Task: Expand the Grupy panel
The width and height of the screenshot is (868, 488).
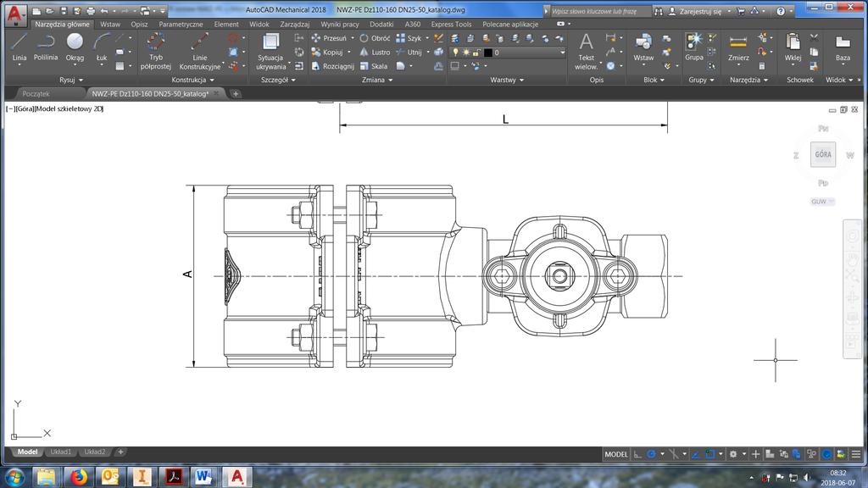Action: (701, 80)
